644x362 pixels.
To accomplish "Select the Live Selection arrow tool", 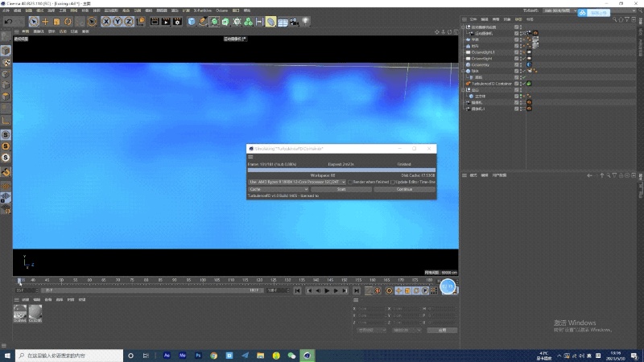I will 34,22.
